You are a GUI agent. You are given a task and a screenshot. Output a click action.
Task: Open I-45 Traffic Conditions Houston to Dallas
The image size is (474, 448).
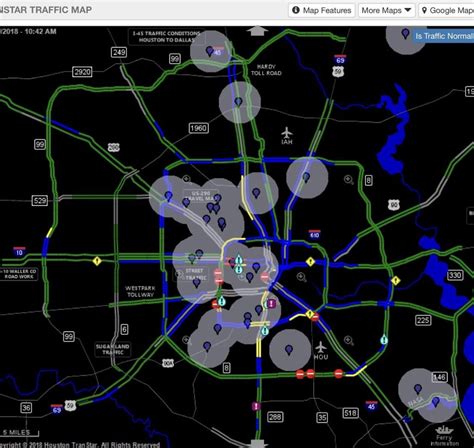[166, 37]
